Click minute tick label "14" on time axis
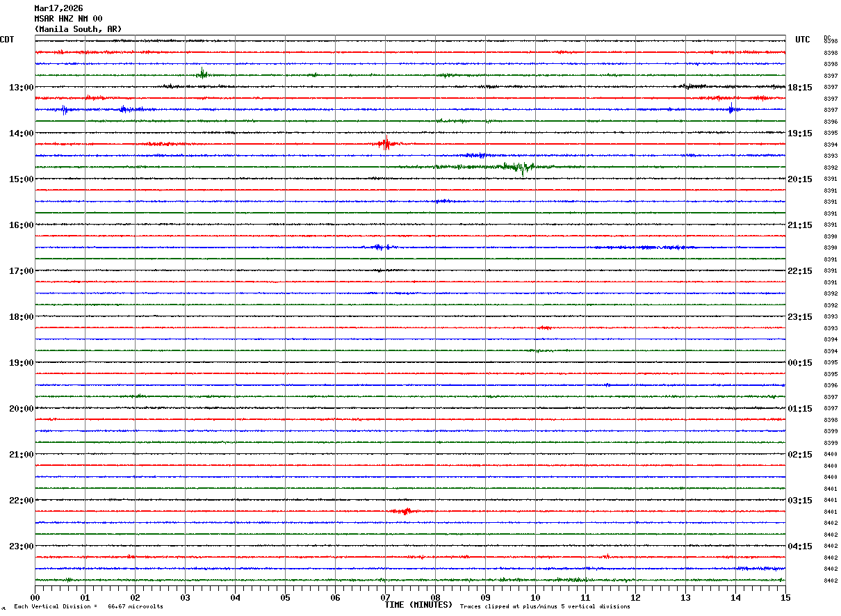The height and width of the screenshot is (616, 841). tap(735, 597)
